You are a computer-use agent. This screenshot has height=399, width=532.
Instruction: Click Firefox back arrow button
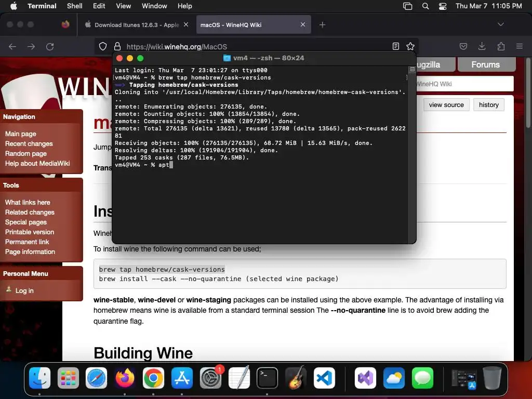(x=12, y=46)
